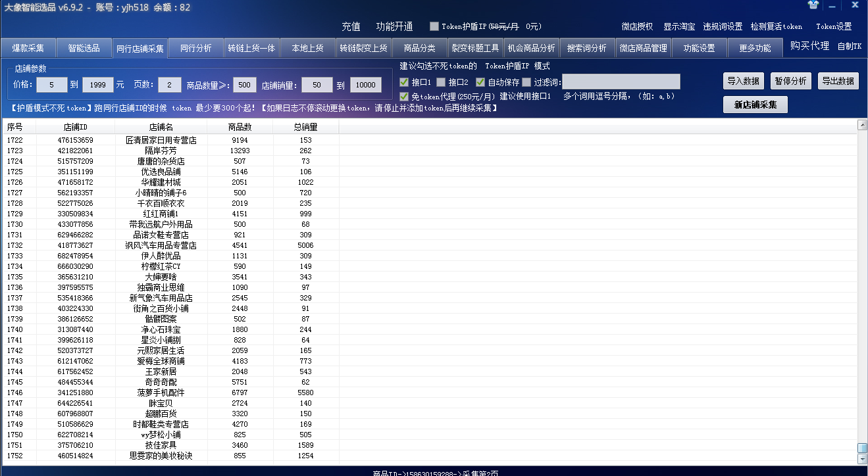Open the 微店商品管理 tab

point(643,48)
